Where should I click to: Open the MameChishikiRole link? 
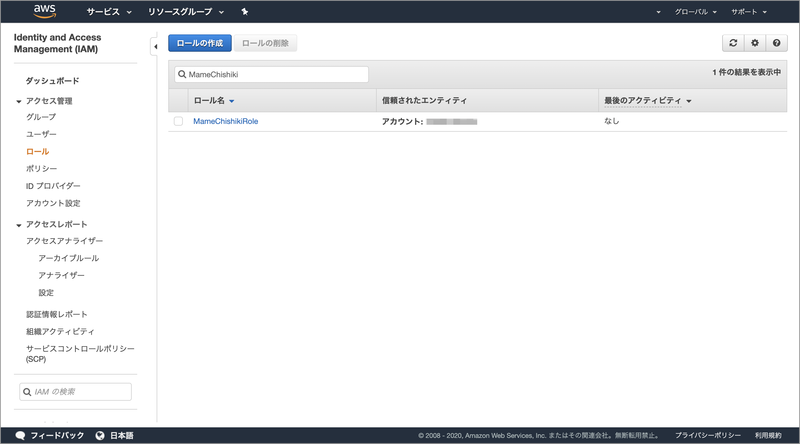(226, 121)
